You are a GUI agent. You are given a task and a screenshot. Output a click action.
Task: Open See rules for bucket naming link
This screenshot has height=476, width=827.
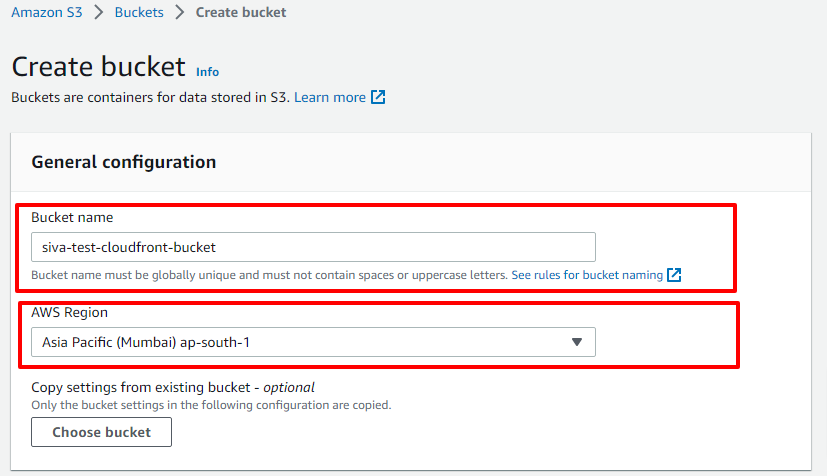coord(586,275)
